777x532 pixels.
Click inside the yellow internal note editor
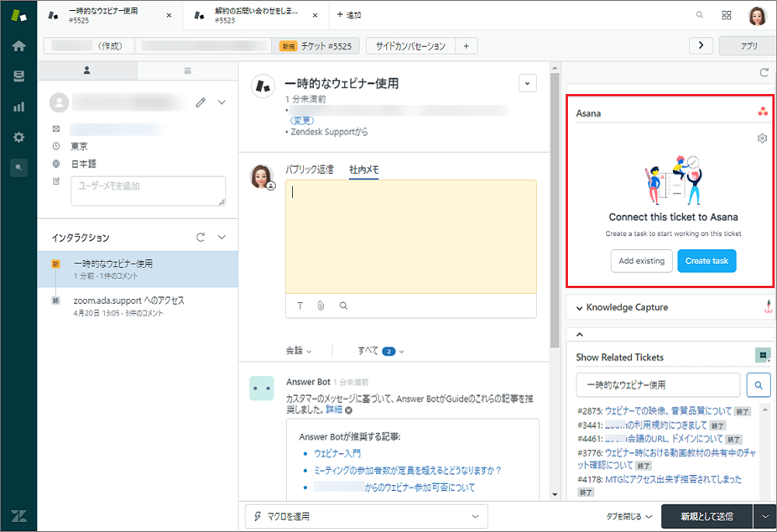tap(411, 237)
